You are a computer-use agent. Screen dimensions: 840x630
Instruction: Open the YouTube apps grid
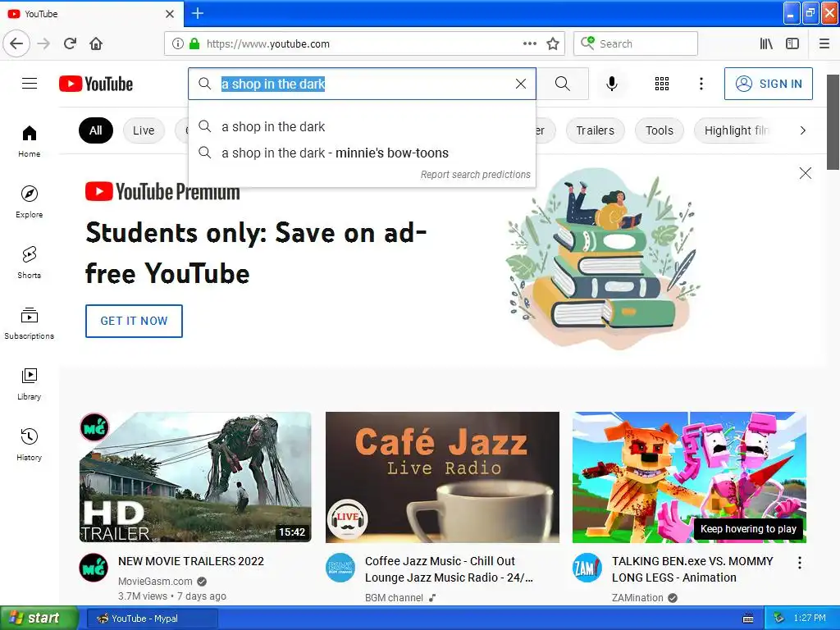[x=662, y=84]
